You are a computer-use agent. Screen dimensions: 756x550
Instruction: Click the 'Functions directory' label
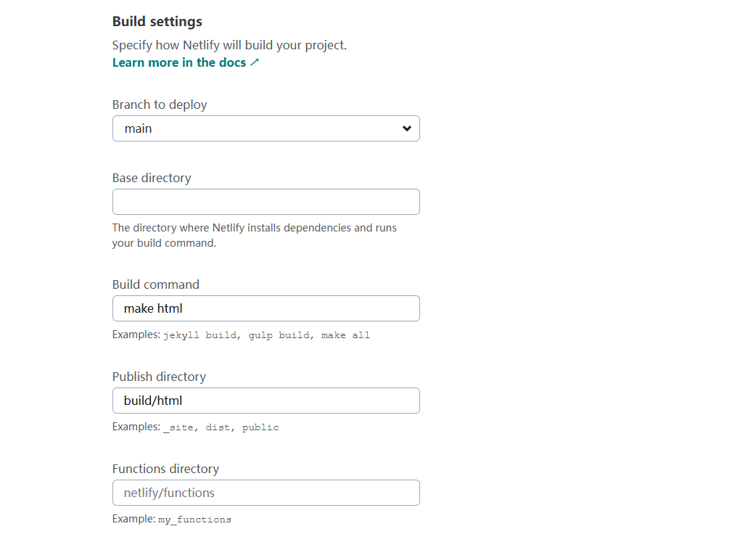pos(165,469)
